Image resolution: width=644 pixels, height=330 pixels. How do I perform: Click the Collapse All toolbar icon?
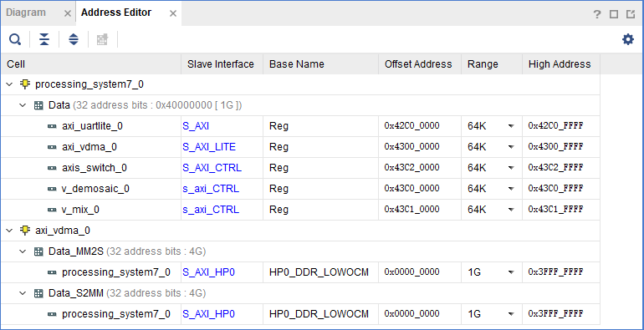[44, 39]
